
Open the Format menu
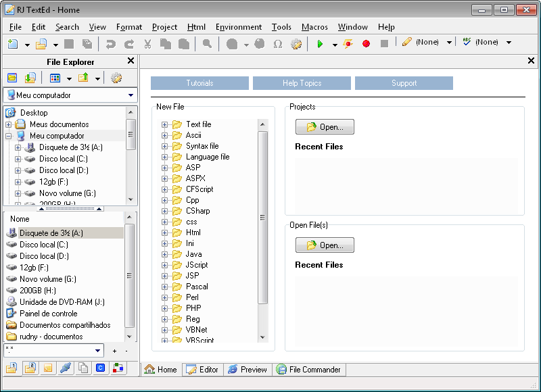point(128,27)
